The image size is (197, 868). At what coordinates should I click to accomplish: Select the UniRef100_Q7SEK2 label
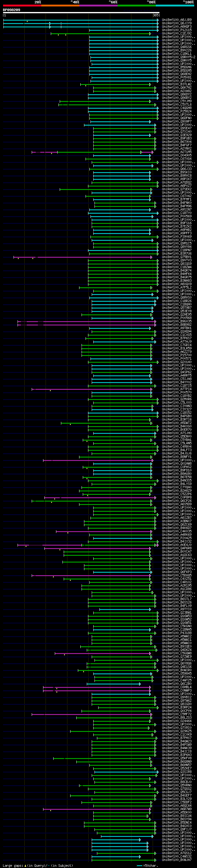177,189
